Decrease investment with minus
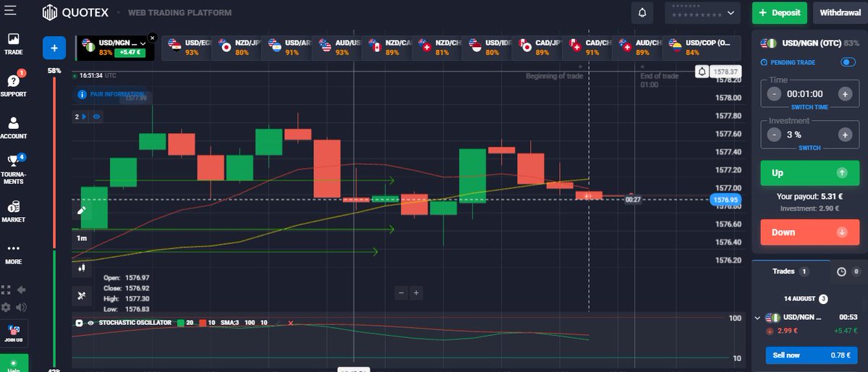Image resolution: width=868 pixels, height=372 pixels. click(774, 135)
